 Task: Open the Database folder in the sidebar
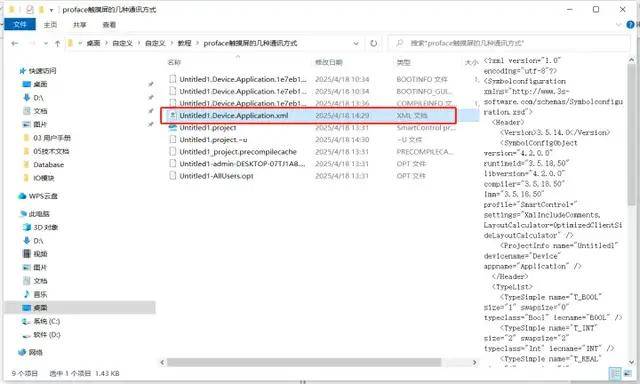48,165
